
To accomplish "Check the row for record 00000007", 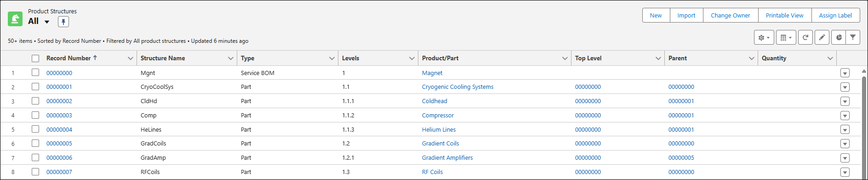I will pyautogui.click(x=35, y=172).
